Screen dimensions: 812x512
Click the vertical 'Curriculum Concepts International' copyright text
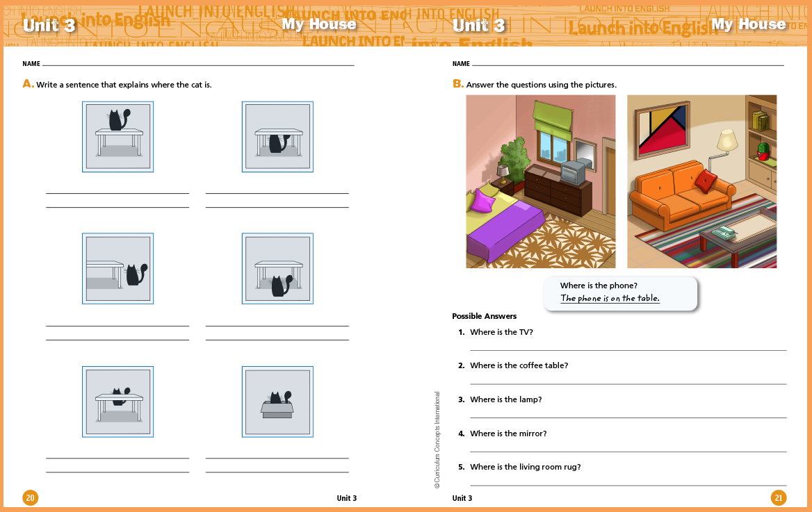click(437, 440)
